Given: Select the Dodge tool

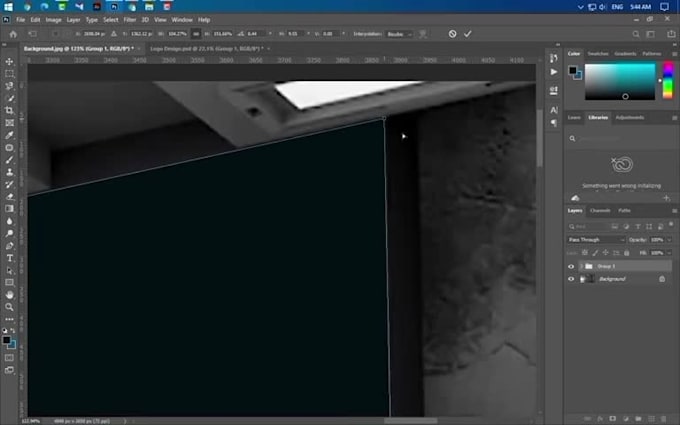Looking at the screenshot, I should [x=9, y=233].
